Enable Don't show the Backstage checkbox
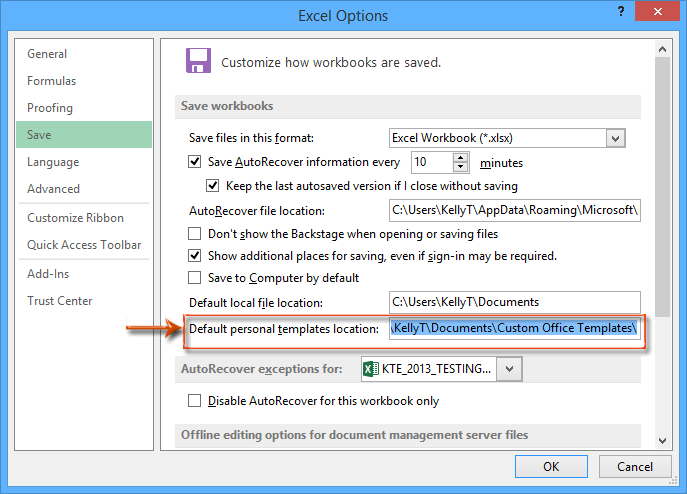The height and width of the screenshot is (494, 687). point(196,234)
